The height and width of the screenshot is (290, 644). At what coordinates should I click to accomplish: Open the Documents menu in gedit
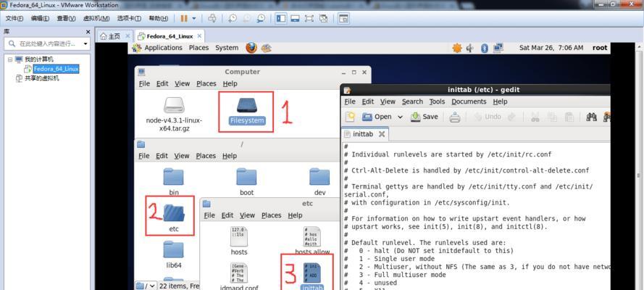[x=469, y=101]
